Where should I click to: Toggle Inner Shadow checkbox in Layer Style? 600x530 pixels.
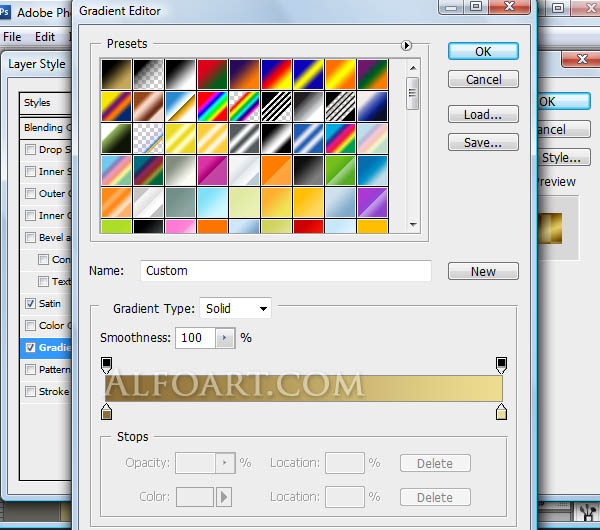(x=30, y=171)
